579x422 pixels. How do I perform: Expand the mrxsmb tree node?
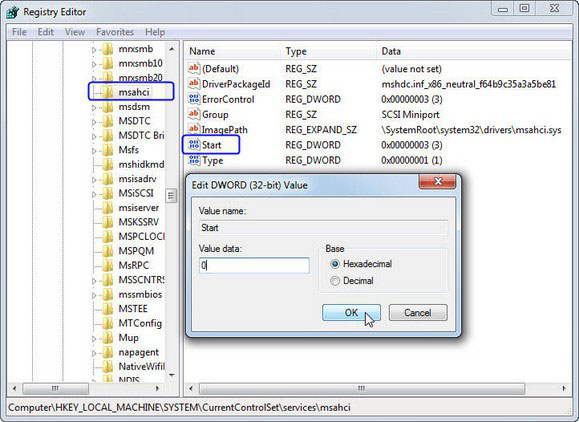(94, 49)
